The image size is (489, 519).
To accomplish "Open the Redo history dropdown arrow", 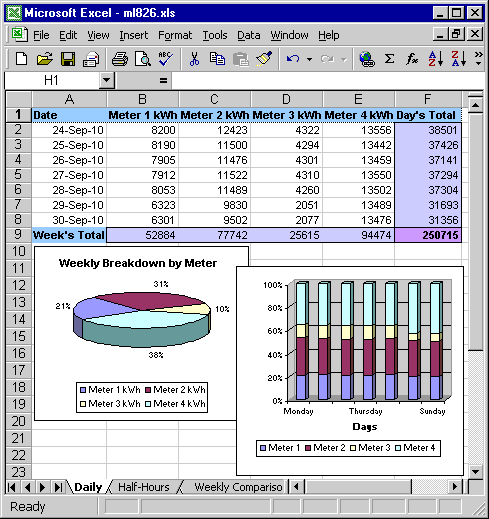I will coord(344,60).
